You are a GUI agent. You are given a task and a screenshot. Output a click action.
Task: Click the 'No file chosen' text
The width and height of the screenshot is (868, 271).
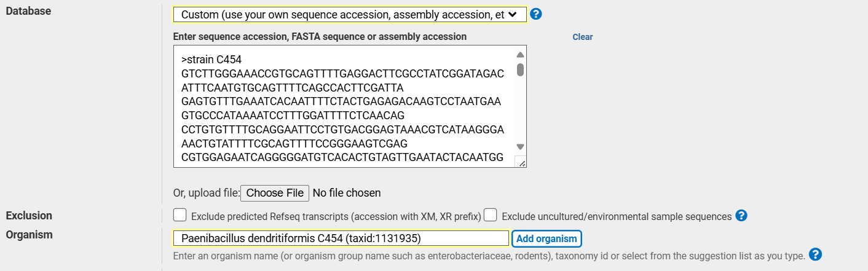pos(347,193)
